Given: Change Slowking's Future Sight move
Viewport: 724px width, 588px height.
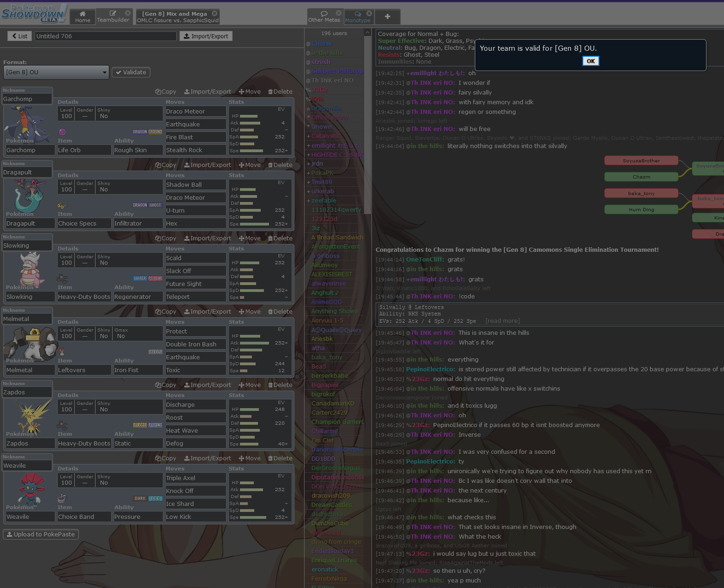Looking at the screenshot, I should (x=196, y=284).
